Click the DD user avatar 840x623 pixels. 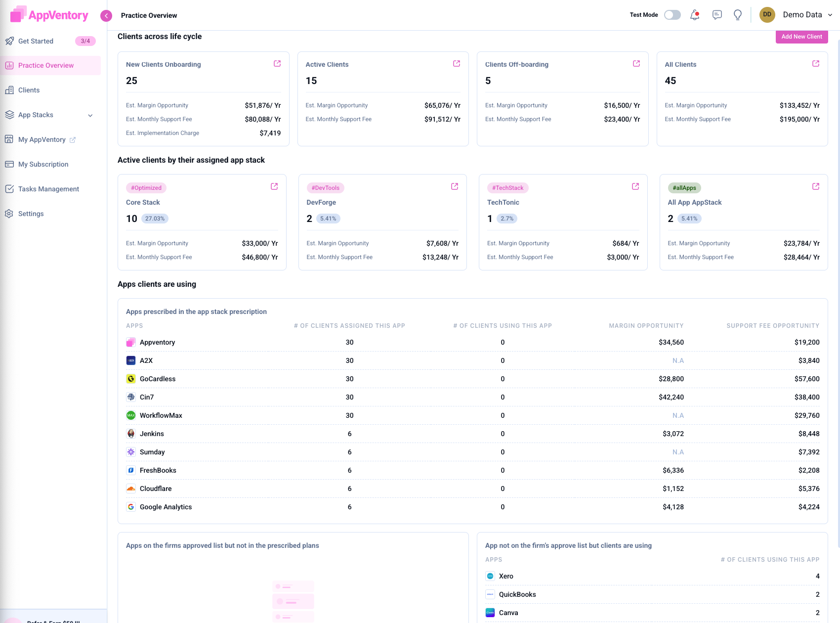pyautogui.click(x=767, y=15)
